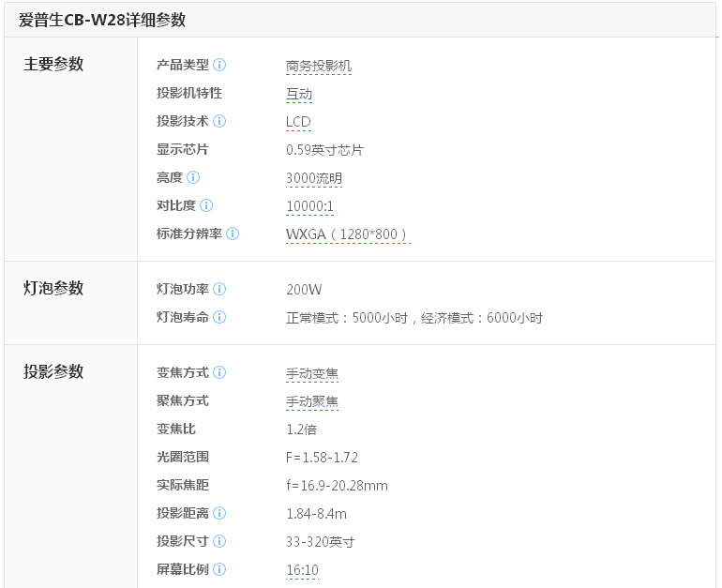This screenshot has height=588, width=722.
Task: Select the 聚焦方式 label
Action: 183,400
